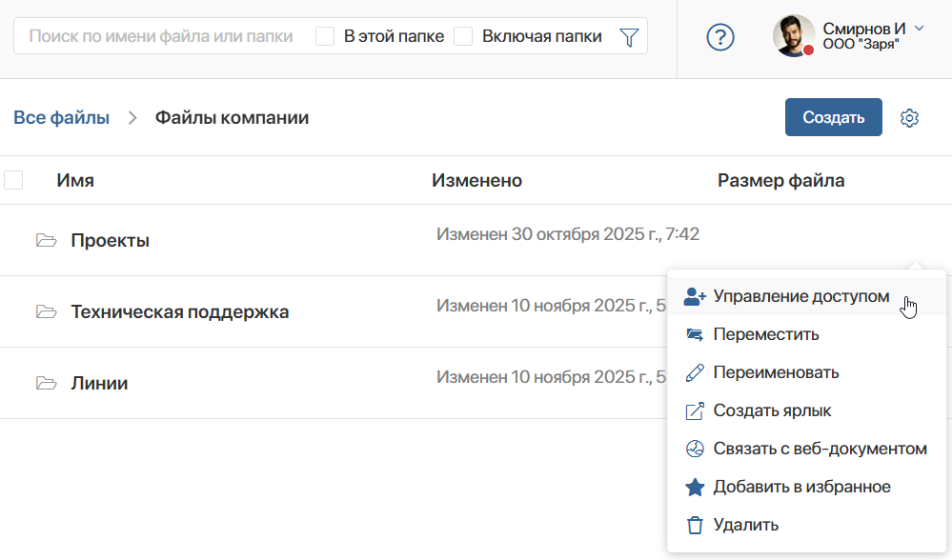This screenshot has height=560, width=952.
Task: Open the Техническая поддержка folder name
Action: coord(180,311)
